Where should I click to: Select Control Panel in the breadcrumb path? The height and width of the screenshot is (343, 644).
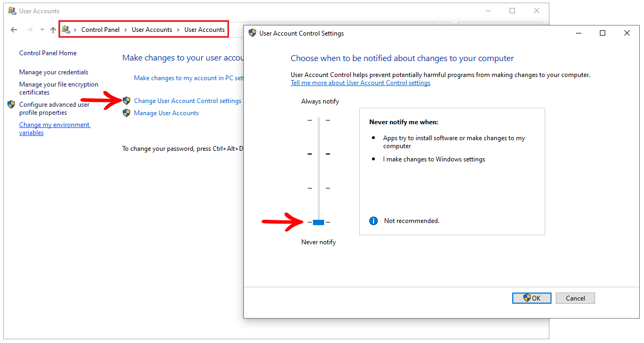100,30
